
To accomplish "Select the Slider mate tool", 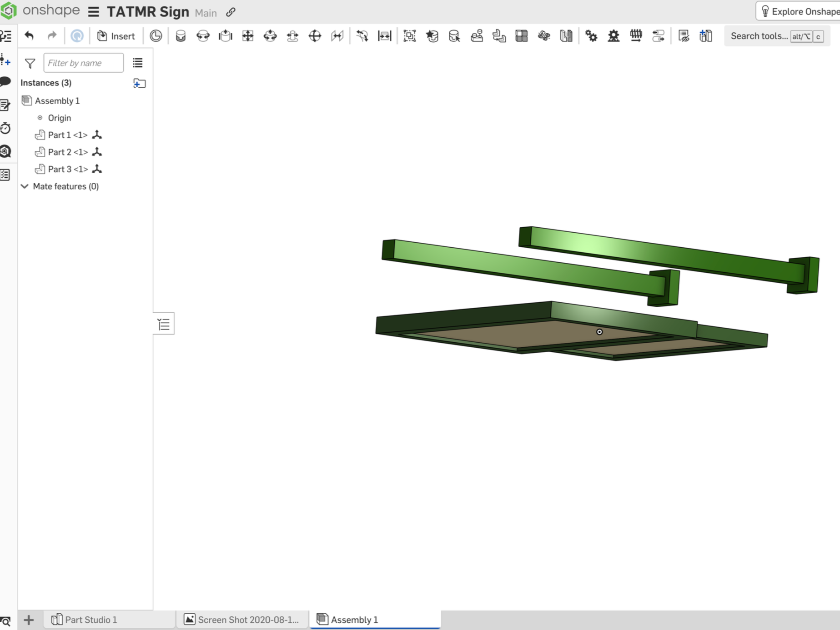I will point(225,35).
